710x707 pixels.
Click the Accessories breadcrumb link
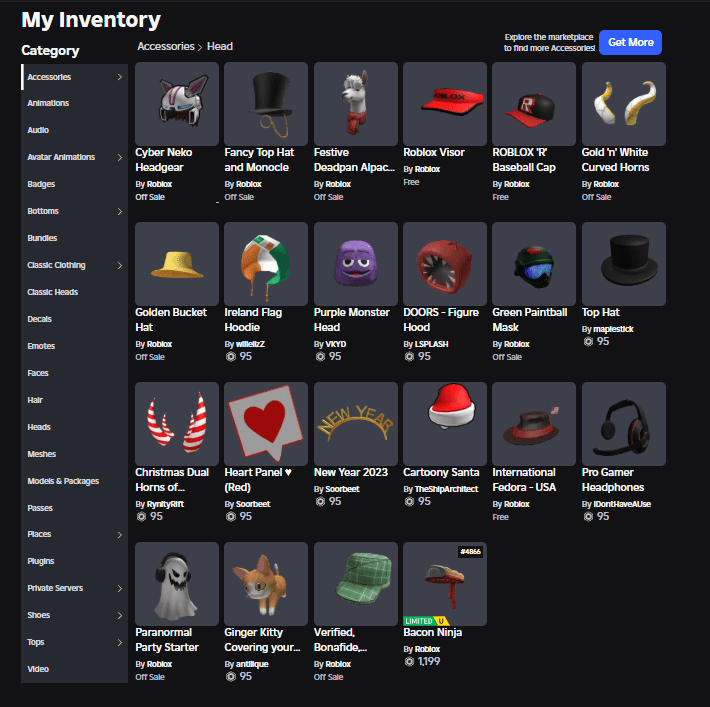click(x=166, y=46)
